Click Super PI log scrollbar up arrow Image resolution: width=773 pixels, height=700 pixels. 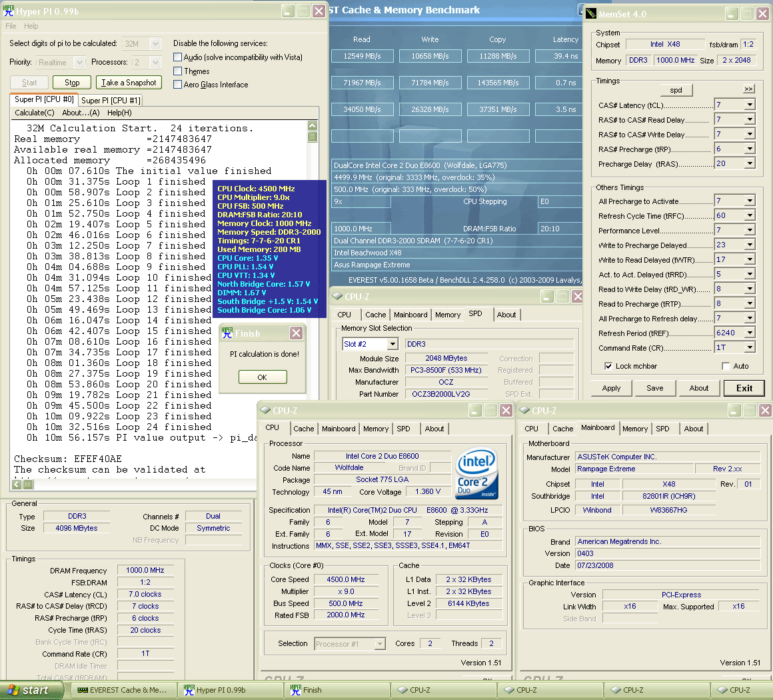(x=312, y=125)
